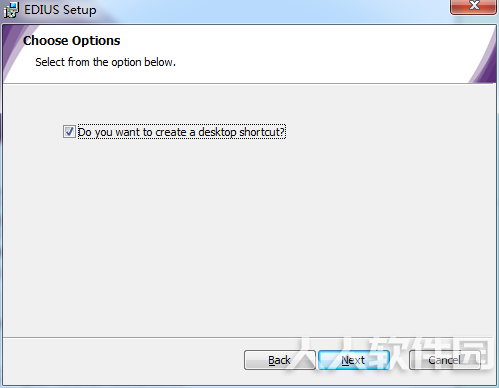Viewport: 499px width, 388px height.
Task: Click the EDIUS Setup installer icon
Action: click(x=11, y=10)
